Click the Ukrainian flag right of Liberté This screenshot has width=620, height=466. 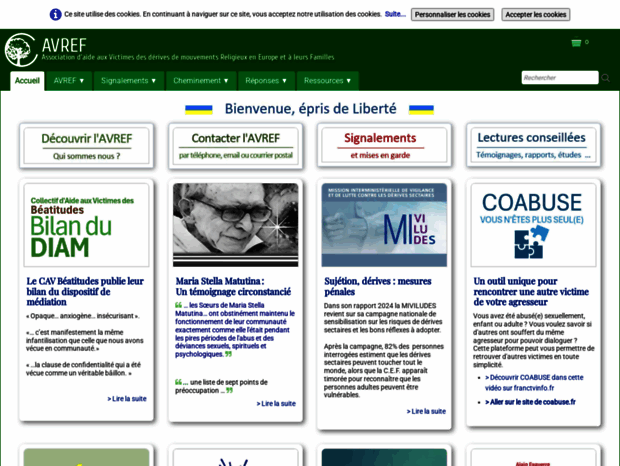[x=421, y=109]
